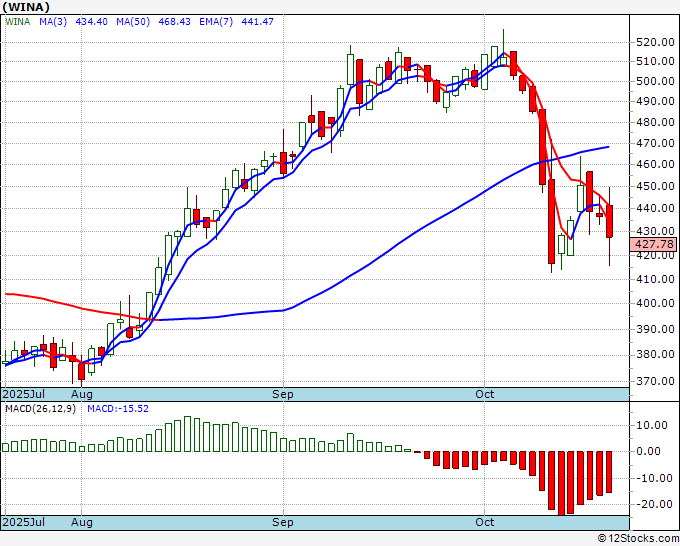This screenshot has width=680, height=546.
Task: Click the MACD(26,12,9) indicator label
Action: pos(40,409)
